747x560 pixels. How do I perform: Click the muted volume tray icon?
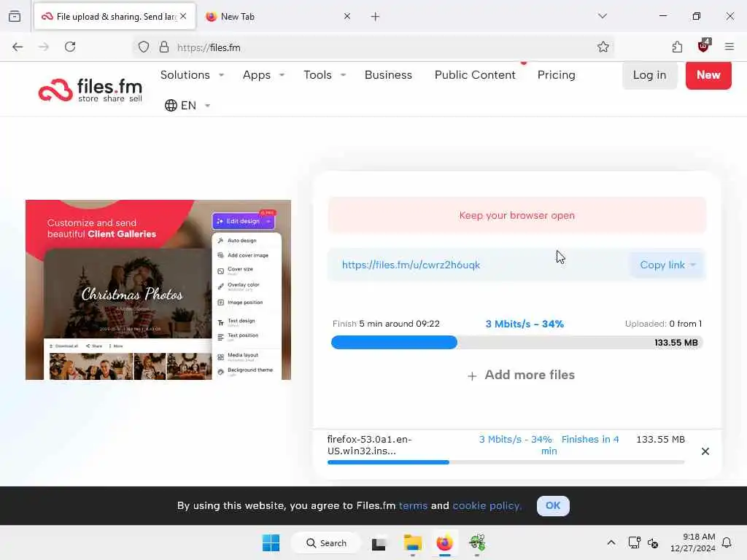(653, 543)
